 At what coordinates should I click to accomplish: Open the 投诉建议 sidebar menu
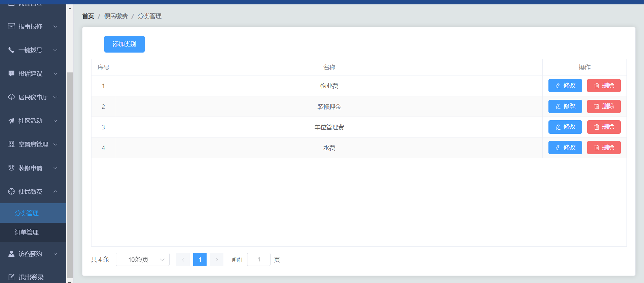click(x=33, y=73)
